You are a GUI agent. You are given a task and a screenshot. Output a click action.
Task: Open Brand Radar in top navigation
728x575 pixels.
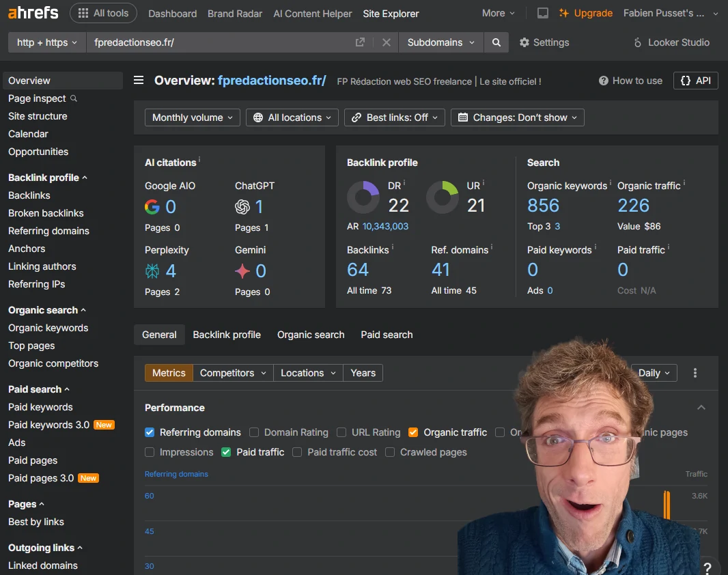point(235,14)
